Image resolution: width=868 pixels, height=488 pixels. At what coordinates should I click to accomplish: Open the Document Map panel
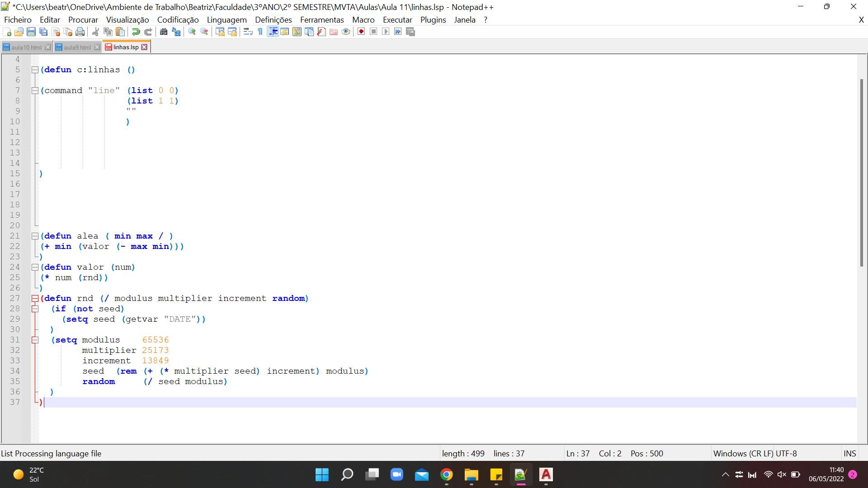[297, 32]
